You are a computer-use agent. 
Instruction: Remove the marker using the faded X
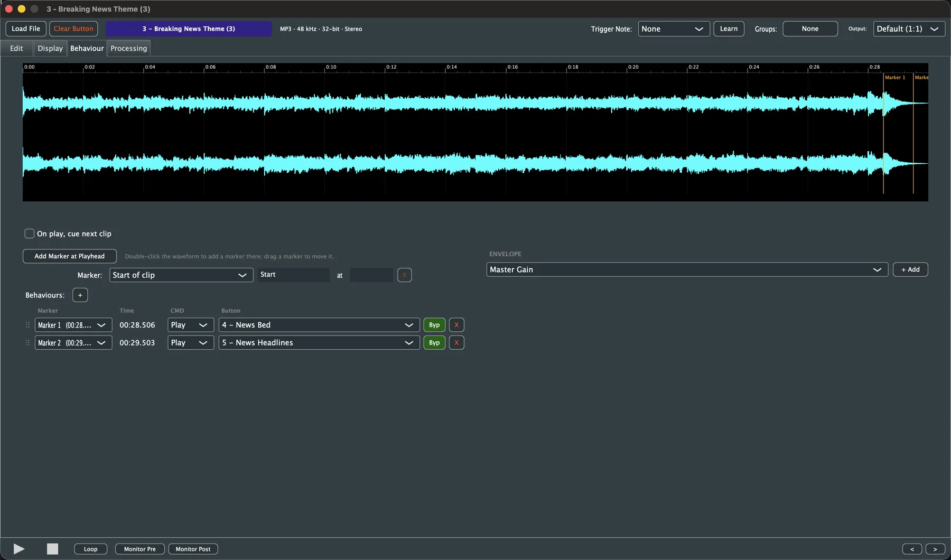tap(404, 275)
